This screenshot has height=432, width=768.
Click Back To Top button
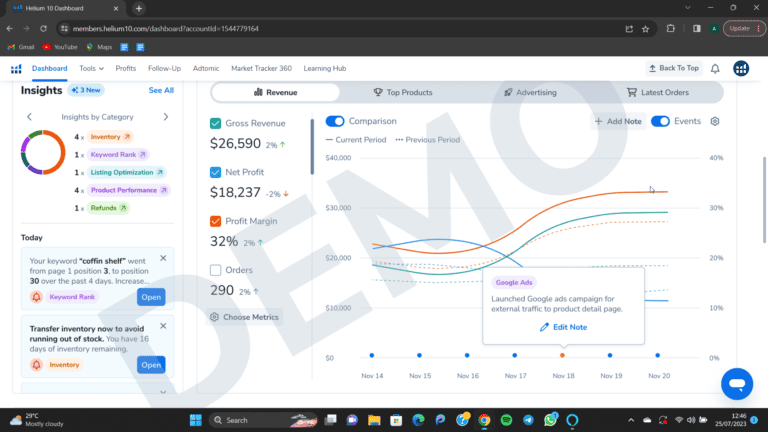pos(674,68)
